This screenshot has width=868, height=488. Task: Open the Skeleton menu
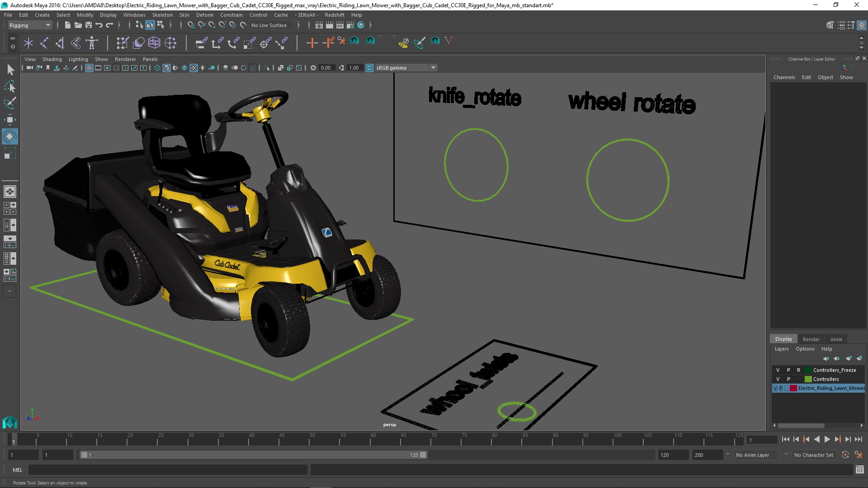162,15
